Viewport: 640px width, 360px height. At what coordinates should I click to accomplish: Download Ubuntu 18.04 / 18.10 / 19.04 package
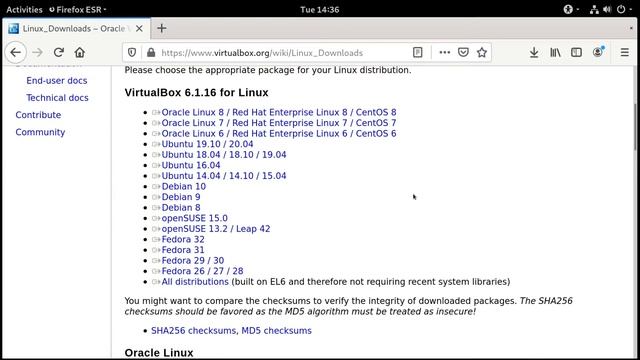224,155
